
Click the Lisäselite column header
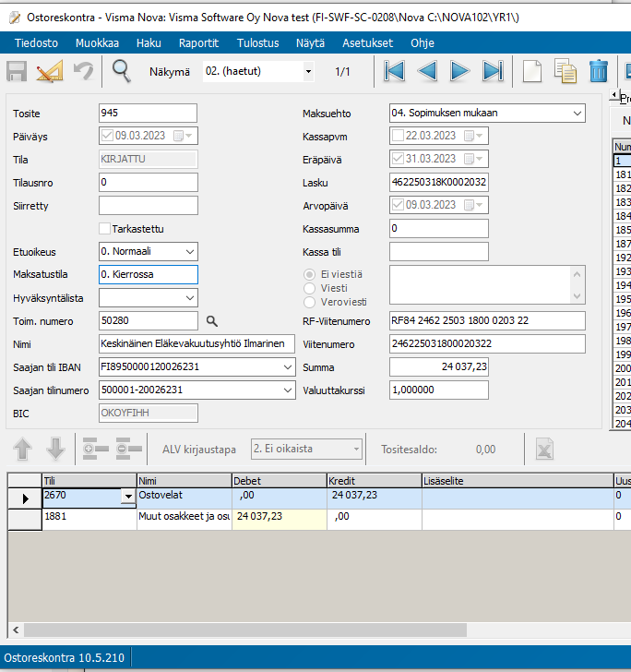[x=518, y=481]
